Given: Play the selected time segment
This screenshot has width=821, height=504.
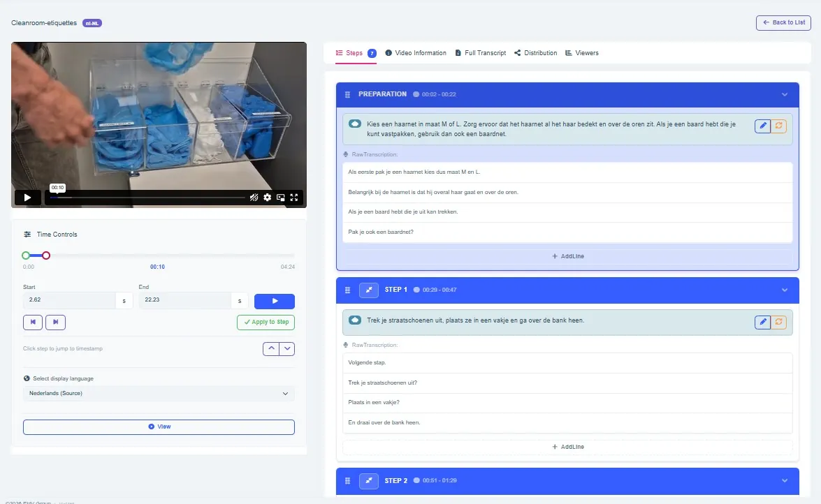Looking at the screenshot, I should (x=275, y=301).
